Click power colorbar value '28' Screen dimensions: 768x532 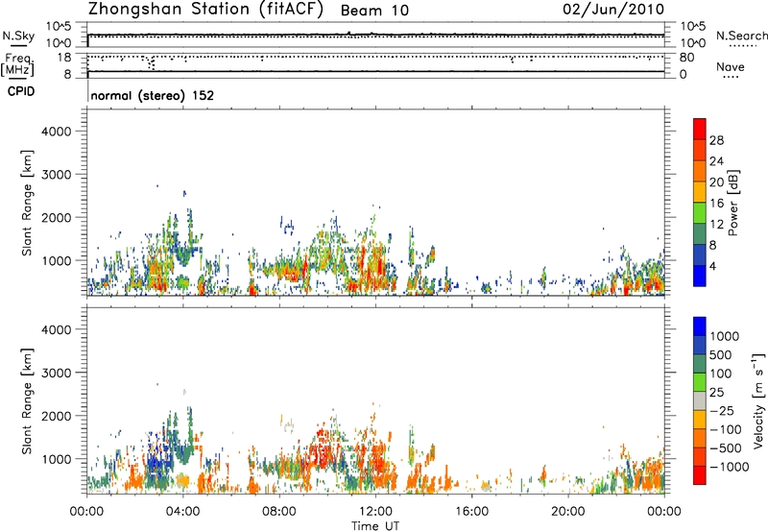(x=716, y=140)
